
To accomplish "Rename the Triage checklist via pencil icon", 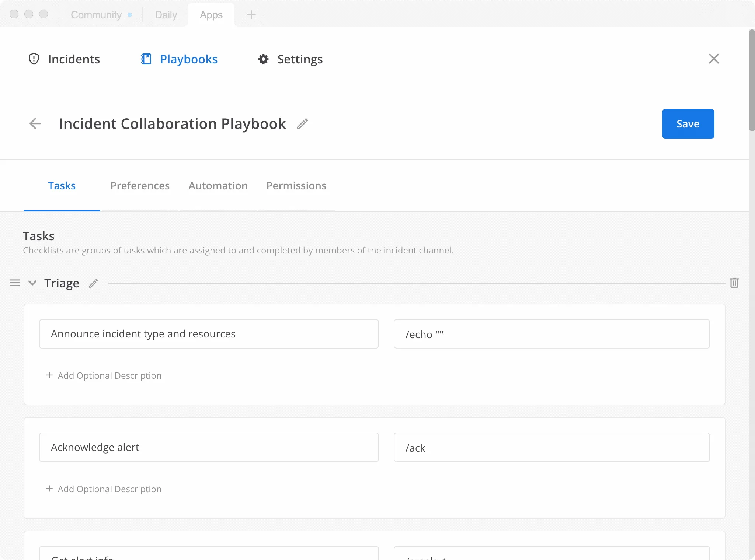I will point(94,283).
